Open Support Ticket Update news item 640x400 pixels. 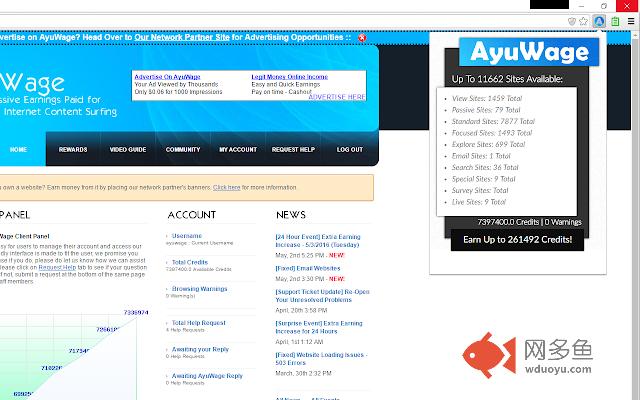322,296
